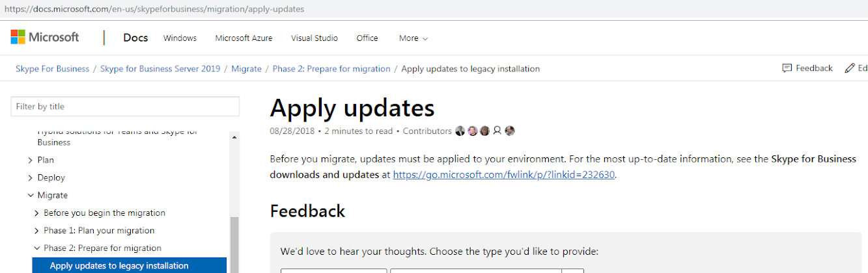The image size is (868, 273).
Task: Open Office docs
Action: (x=367, y=38)
